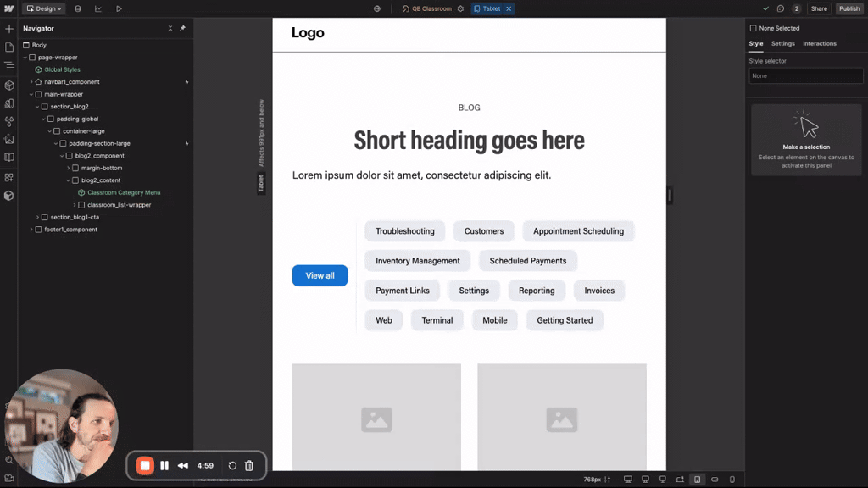Collapse the main-wrapper node
Screen dimensions: 868x488
31,95
